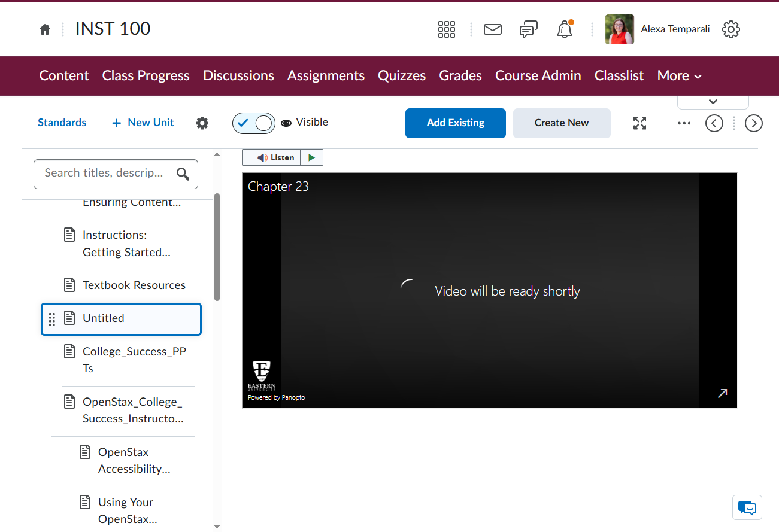
Task: Select the Instructions: Getting Started item
Action: tap(126, 244)
